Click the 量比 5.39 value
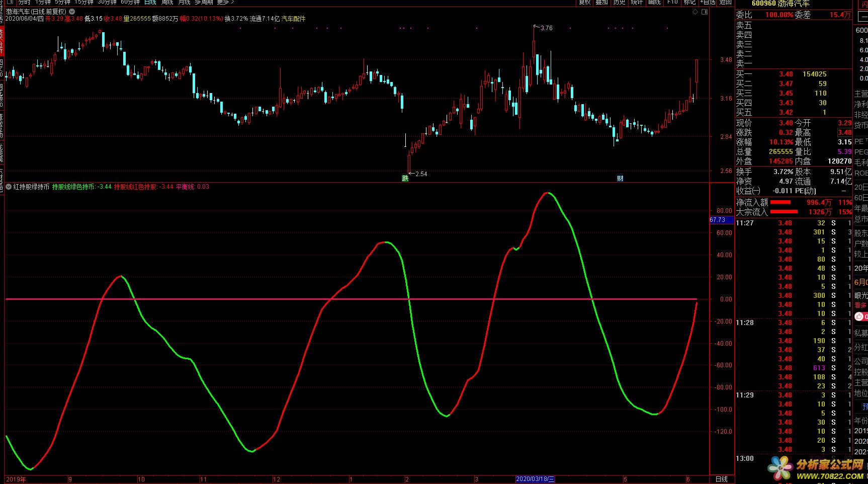 [x=844, y=151]
